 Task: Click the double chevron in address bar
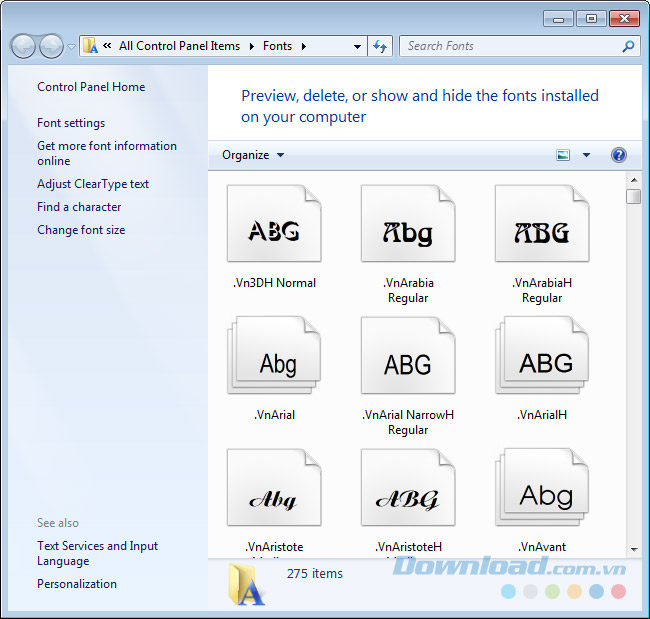click(x=107, y=46)
